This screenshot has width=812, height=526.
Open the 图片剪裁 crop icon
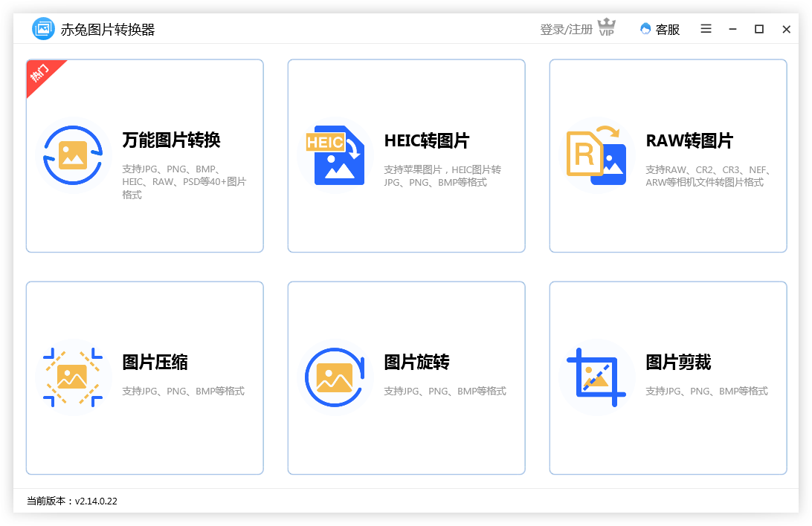tap(596, 377)
